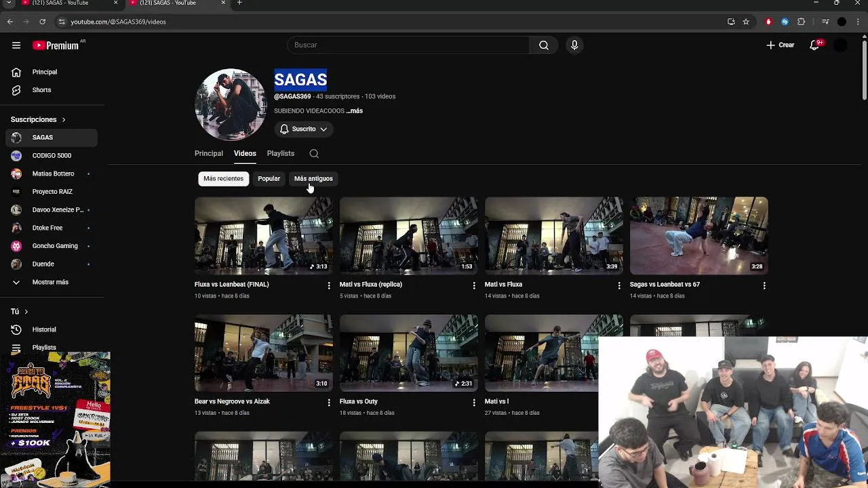Screen dimensions: 868x488
Task: Select the Popular filter chip
Action: [269, 179]
